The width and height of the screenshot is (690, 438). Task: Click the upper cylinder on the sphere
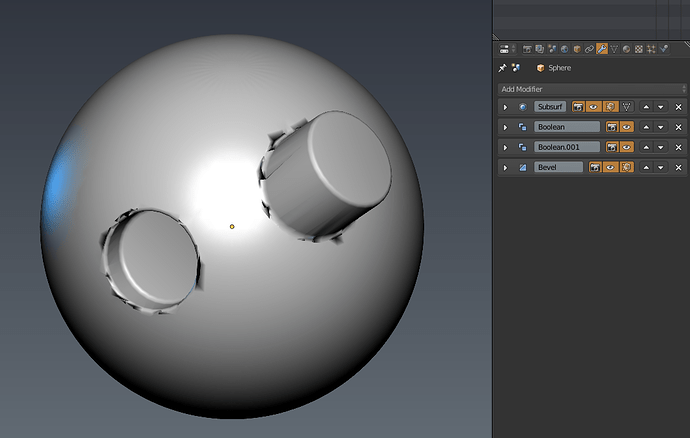(329, 174)
